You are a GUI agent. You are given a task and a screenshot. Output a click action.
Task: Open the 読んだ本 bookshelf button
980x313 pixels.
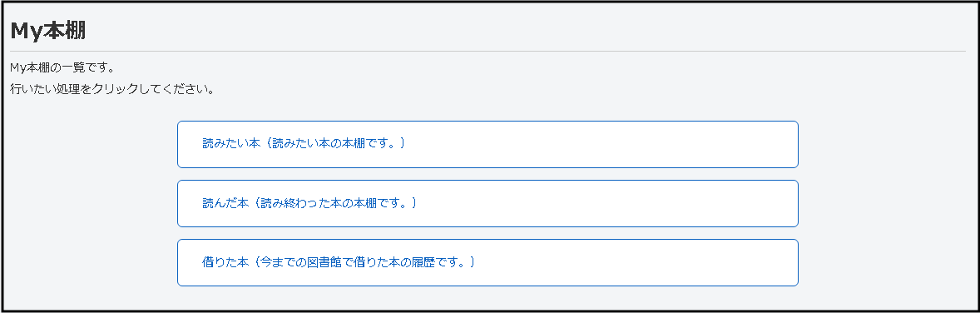(x=488, y=203)
